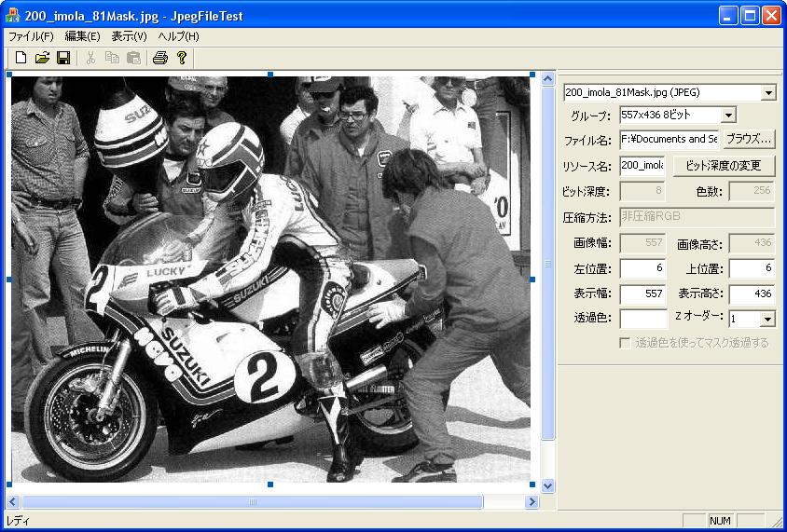The height and width of the screenshot is (532, 787).
Task: Click the 圧縮方法 非圧縮RGB field
Action: click(x=697, y=217)
